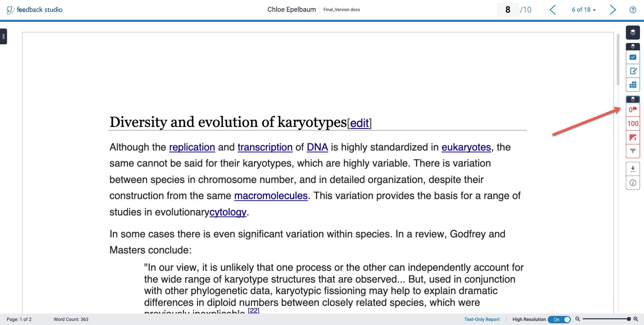
Task: Click the zoom slider handle
Action: tap(629, 319)
